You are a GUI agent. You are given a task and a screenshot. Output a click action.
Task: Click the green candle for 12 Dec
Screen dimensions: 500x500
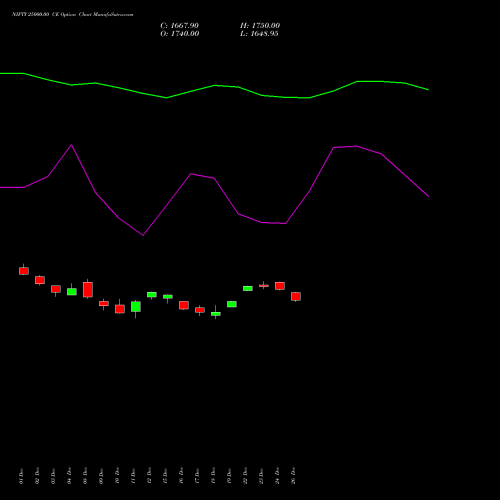click(152, 295)
